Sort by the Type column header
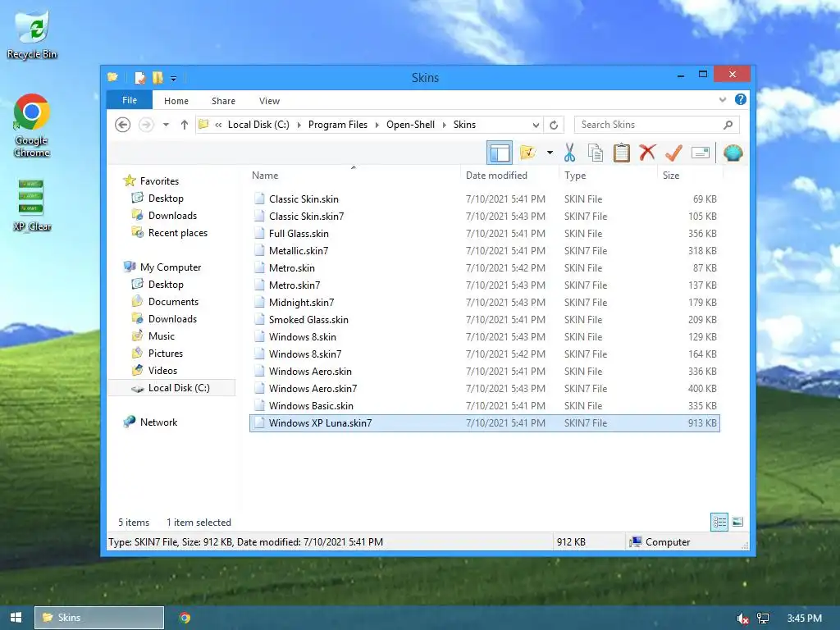The image size is (840, 630). coord(608,176)
